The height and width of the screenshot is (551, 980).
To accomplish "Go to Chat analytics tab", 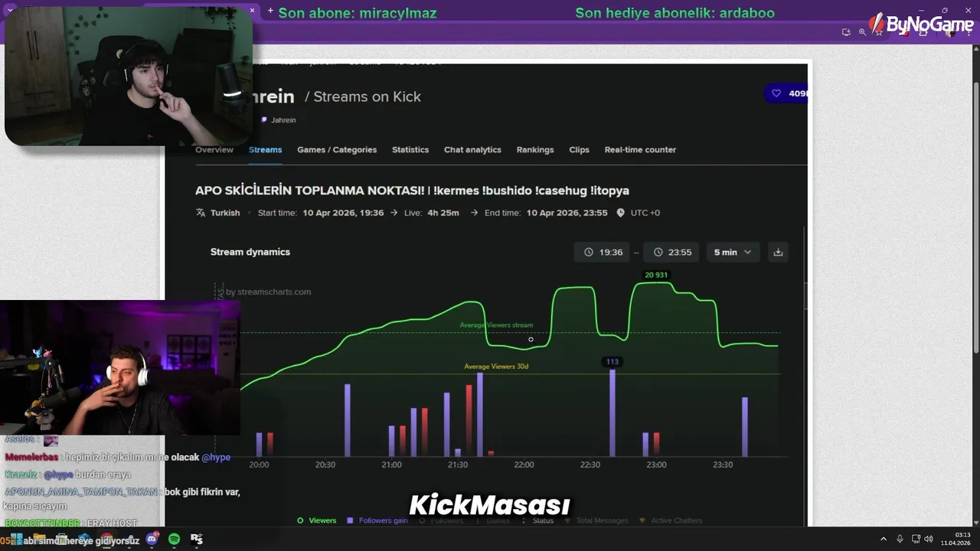I will tap(472, 149).
